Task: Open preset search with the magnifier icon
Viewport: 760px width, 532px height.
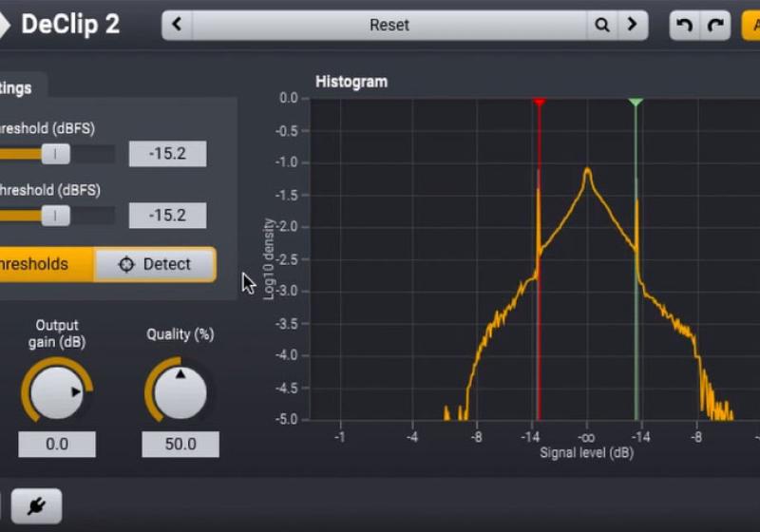Action: tap(602, 26)
